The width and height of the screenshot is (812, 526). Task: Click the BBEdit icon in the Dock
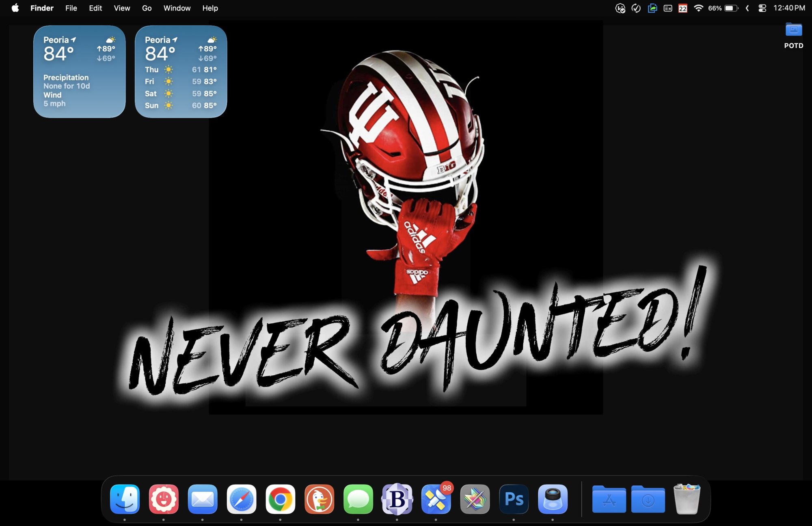coord(397,499)
